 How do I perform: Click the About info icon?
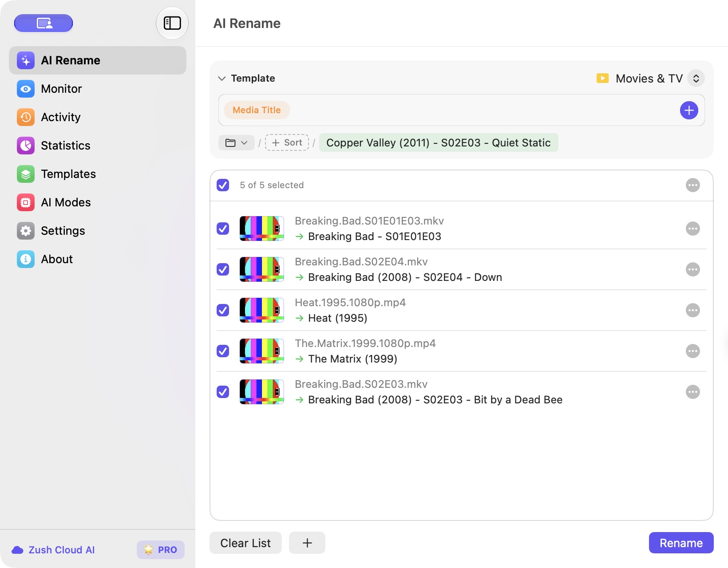point(26,259)
